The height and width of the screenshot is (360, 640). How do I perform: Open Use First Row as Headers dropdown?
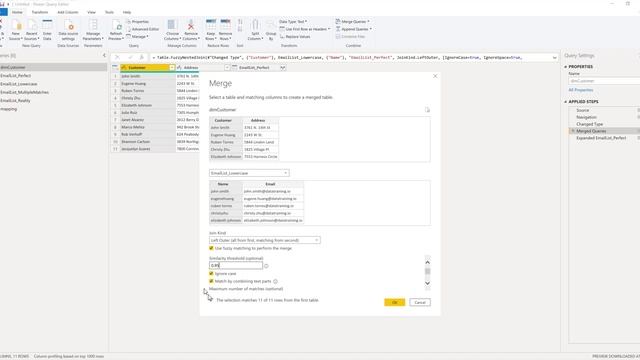(305, 29)
